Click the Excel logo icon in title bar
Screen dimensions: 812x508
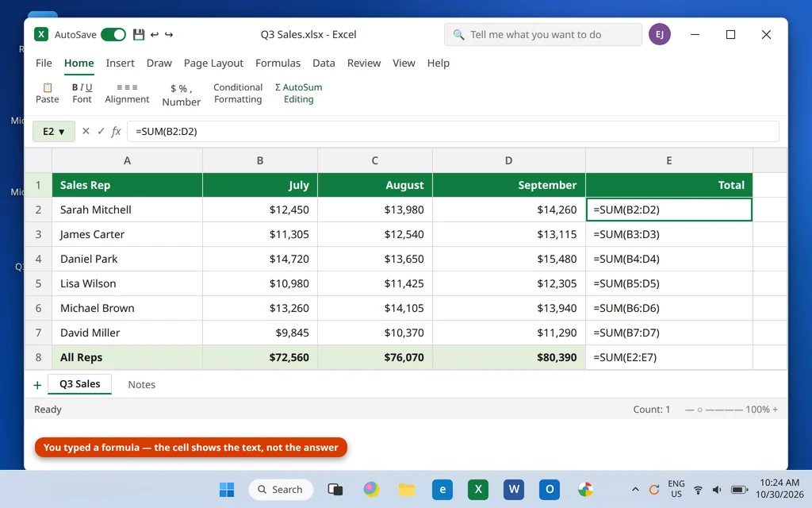[41, 34]
